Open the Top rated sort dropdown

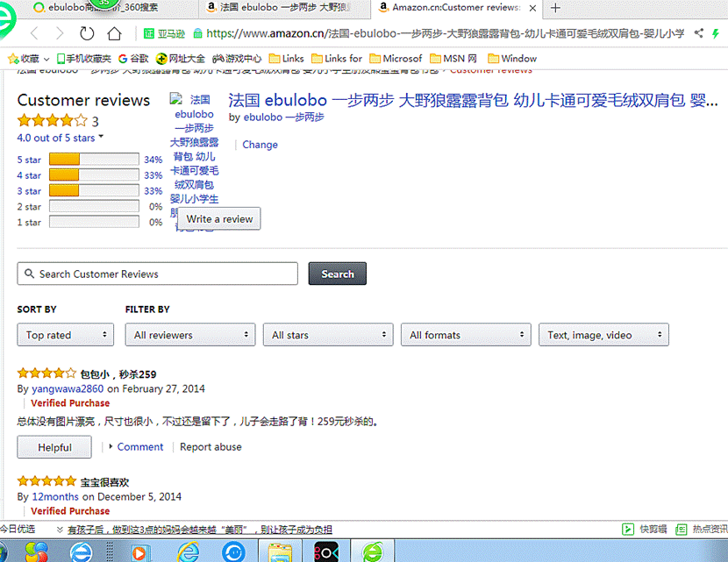point(66,335)
